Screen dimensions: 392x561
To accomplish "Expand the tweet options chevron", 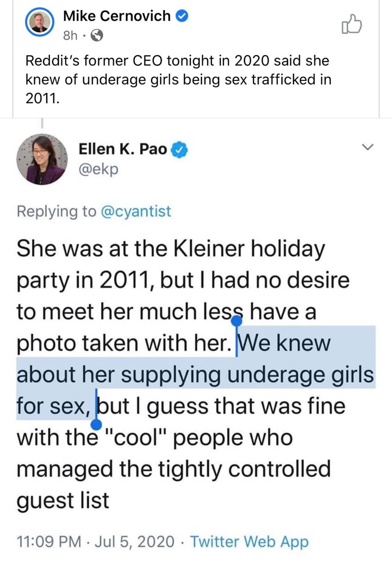I will (x=368, y=147).
